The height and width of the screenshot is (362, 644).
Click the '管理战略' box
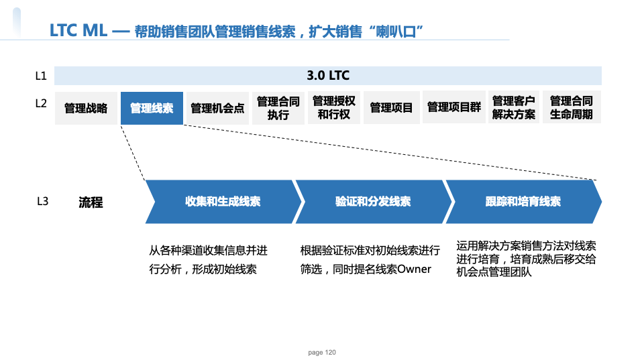(86, 108)
